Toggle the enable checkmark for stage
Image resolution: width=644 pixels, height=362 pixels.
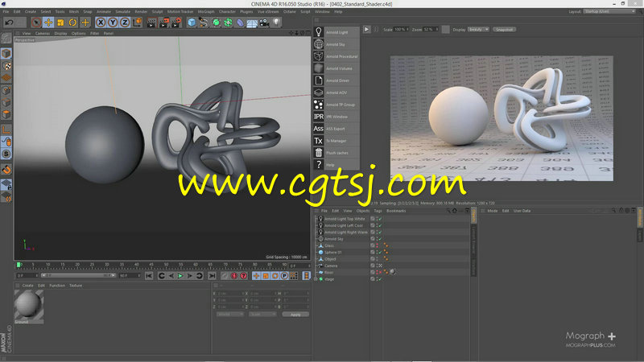tap(380, 279)
